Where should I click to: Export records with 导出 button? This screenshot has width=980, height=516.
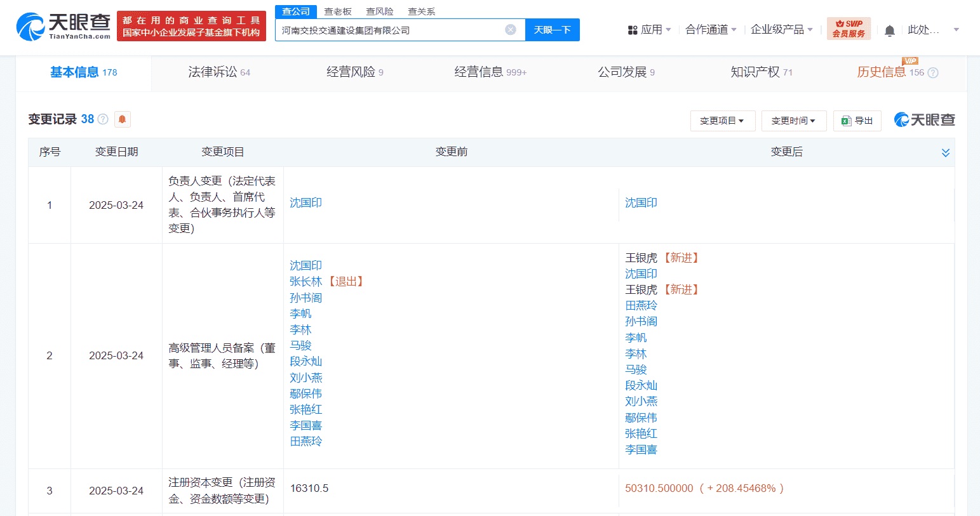[x=857, y=121]
